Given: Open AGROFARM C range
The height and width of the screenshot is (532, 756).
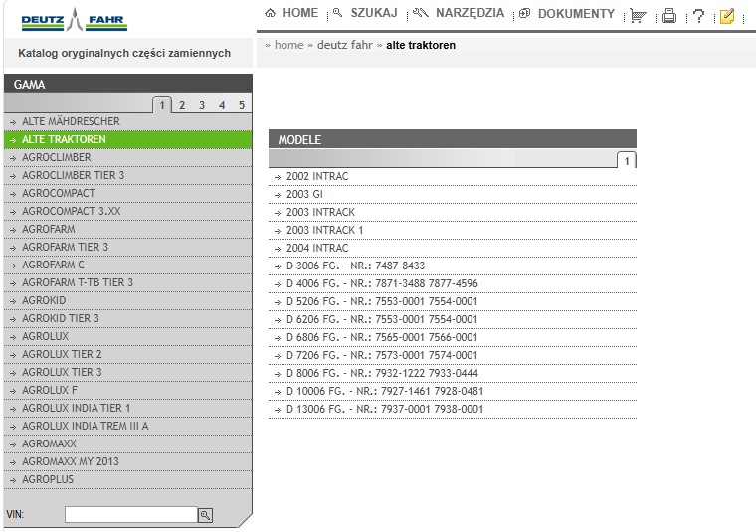Looking at the screenshot, I should point(127,265).
